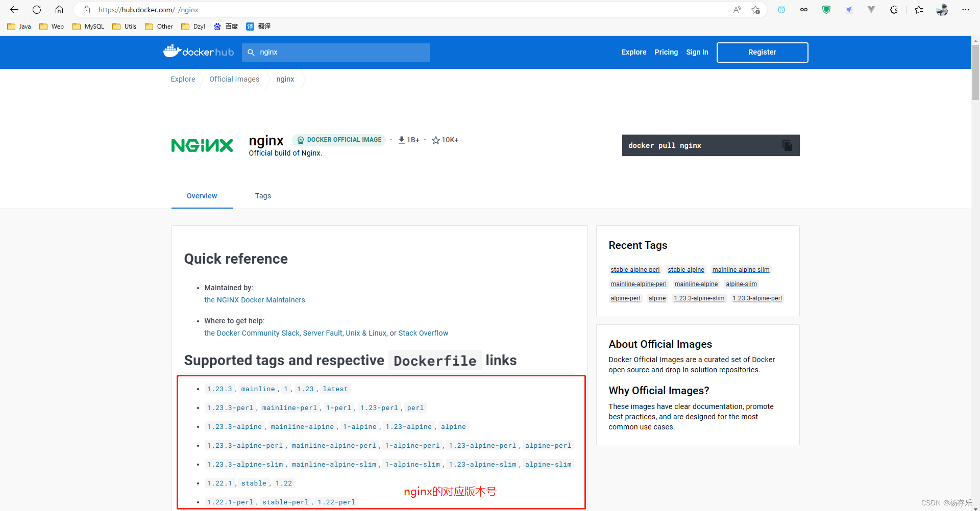Select the Overview tab
Screen dimensions: 980x511
(202, 196)
